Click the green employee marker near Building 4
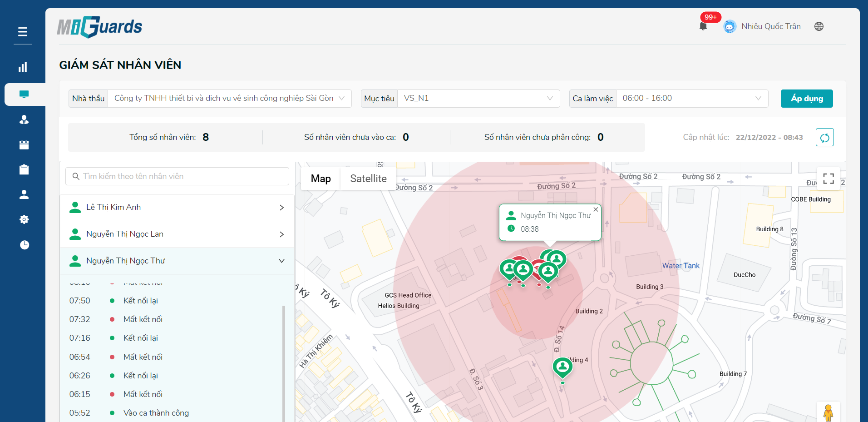This screenshot has width=868, height=422. tap(562, 367)
